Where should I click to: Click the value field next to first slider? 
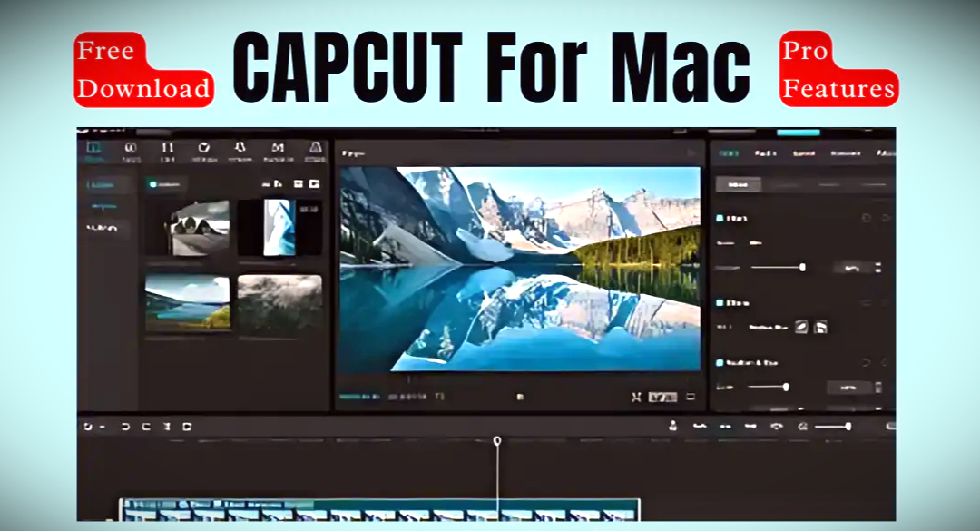pos(852,268)
